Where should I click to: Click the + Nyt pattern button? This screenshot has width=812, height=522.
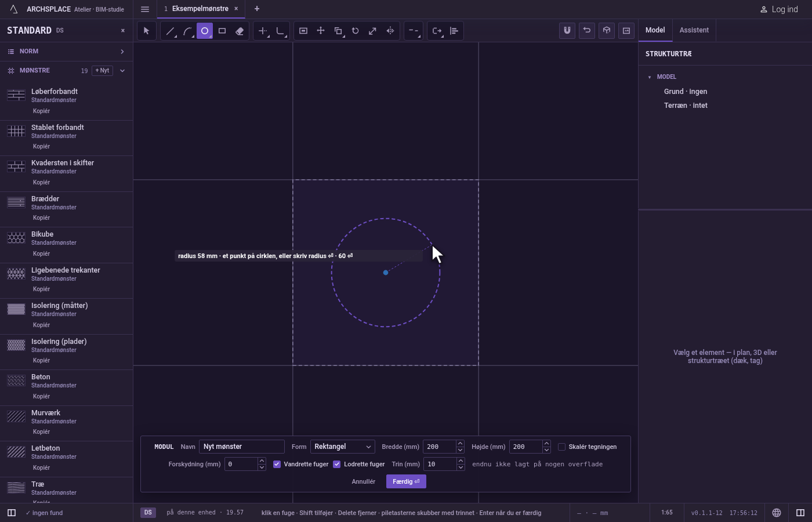coord(102,71)
